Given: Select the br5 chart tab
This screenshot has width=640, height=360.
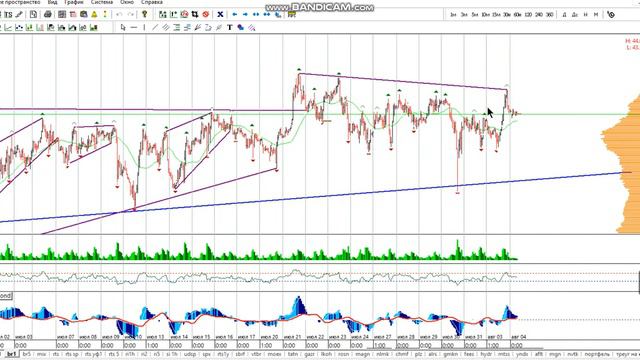Looking at the screenshot, I should tap(27, 354).
